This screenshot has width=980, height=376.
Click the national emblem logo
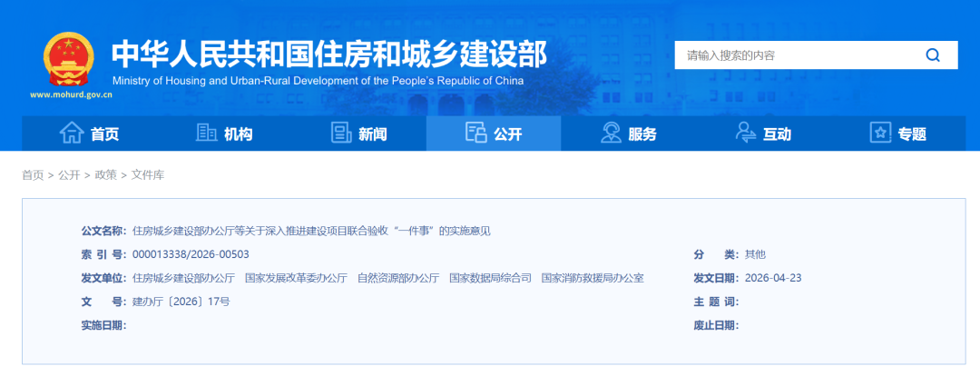click(x=69, y=59)
